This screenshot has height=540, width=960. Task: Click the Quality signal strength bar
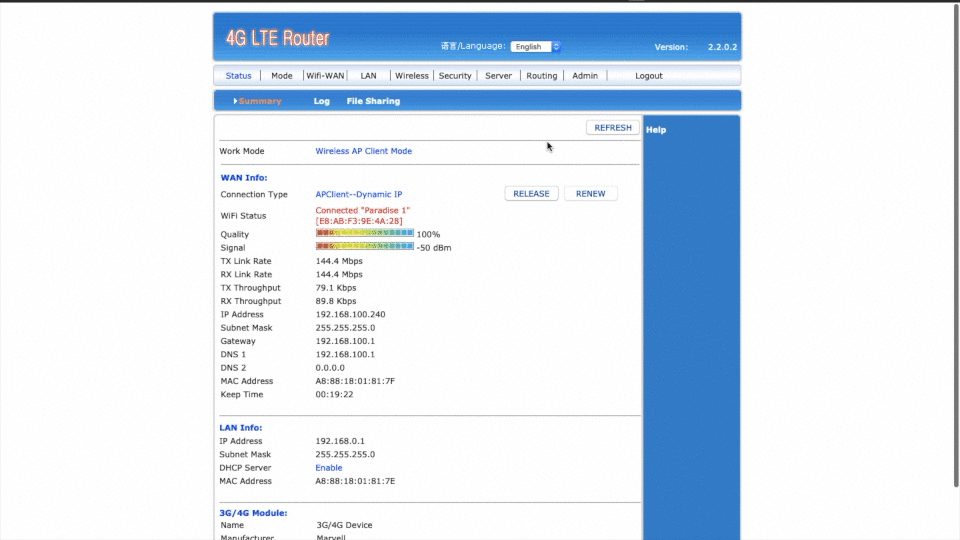[x=365, y=233]
